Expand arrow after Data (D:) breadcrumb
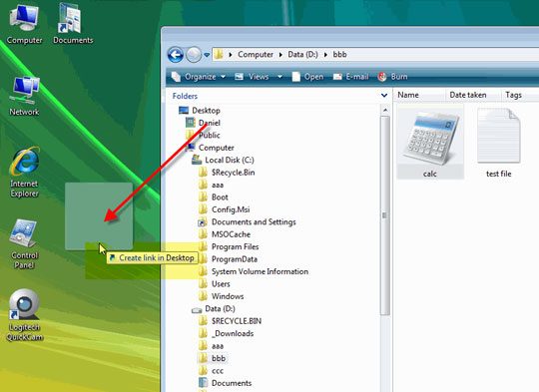539x392 pixels. pos(325,55)
